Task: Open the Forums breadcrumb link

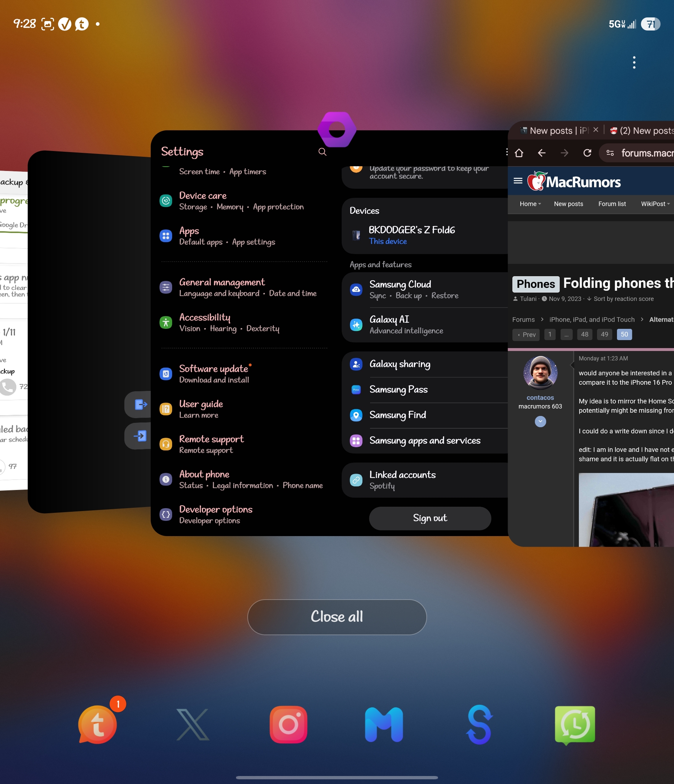Action: pyautogui.click(x=523, y=320)
